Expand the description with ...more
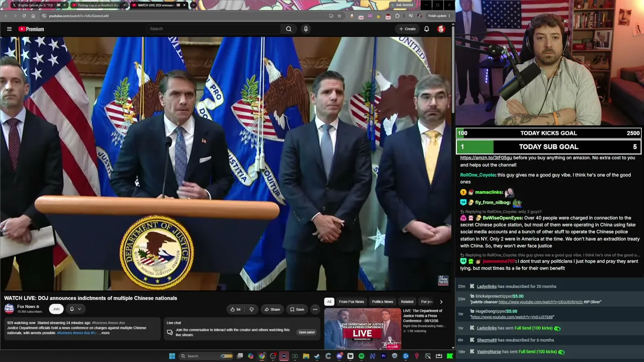Screen dimensions: 644x362 pos(104,333)
